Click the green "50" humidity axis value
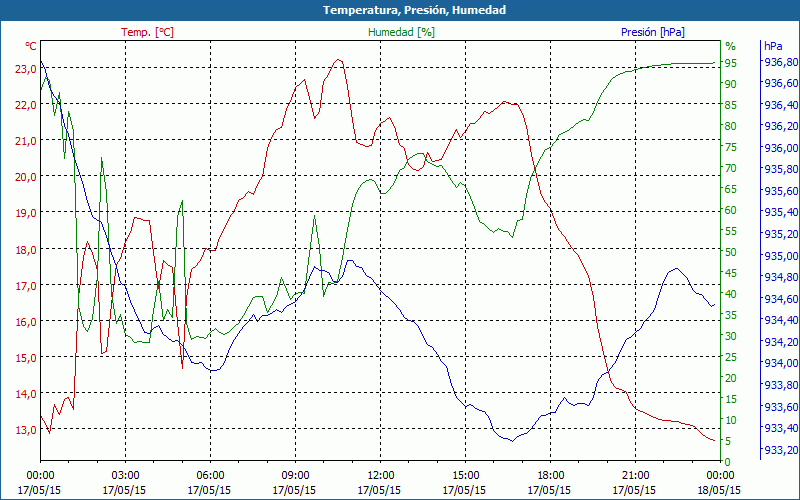The width and height of the screenshot is (800, 500). (731, 253)
